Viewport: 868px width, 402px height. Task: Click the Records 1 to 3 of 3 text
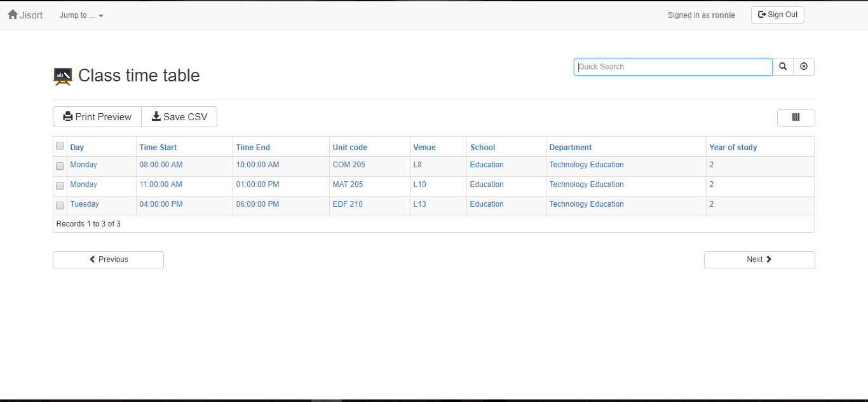pos(88,224)
